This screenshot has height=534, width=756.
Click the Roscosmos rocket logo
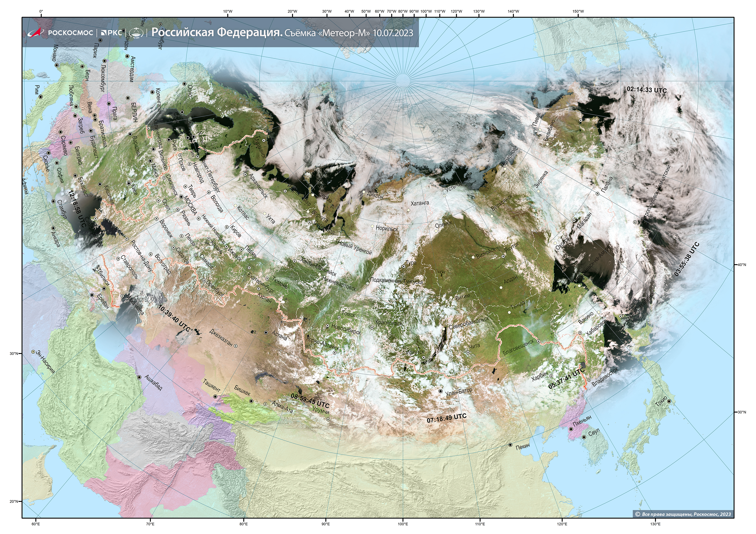pos(36,33)
